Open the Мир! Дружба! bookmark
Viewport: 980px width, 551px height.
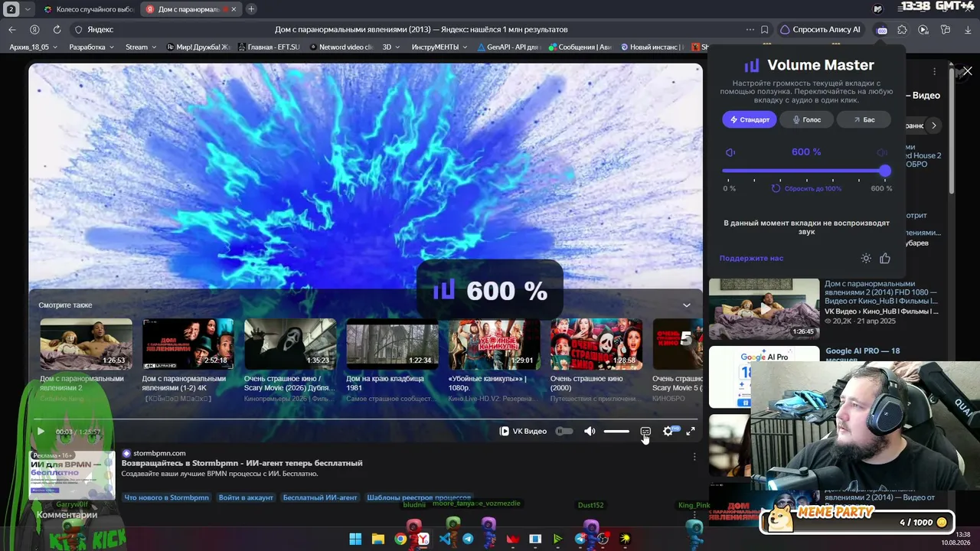198,47
